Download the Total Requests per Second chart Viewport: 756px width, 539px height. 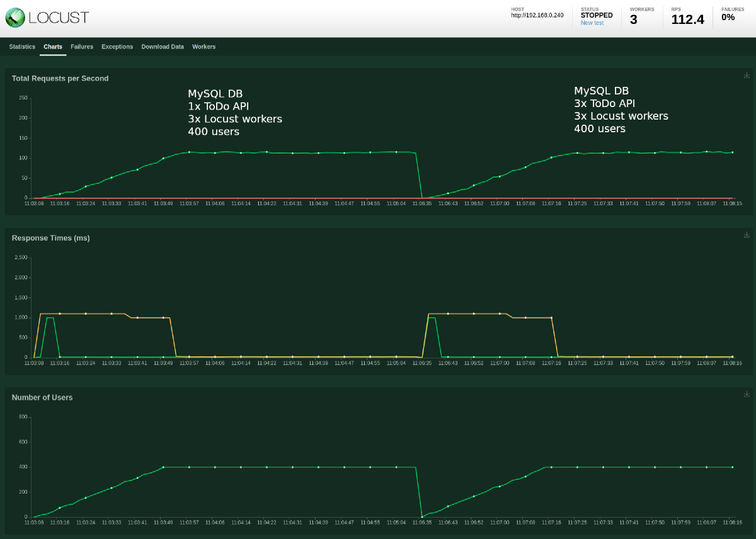[747, 76]
